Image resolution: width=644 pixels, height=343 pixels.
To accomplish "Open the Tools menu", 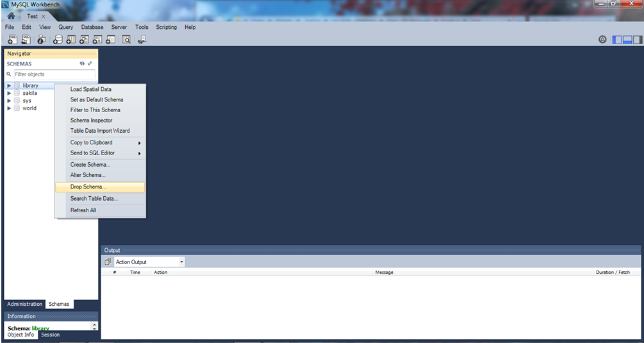I will point(142,27).
